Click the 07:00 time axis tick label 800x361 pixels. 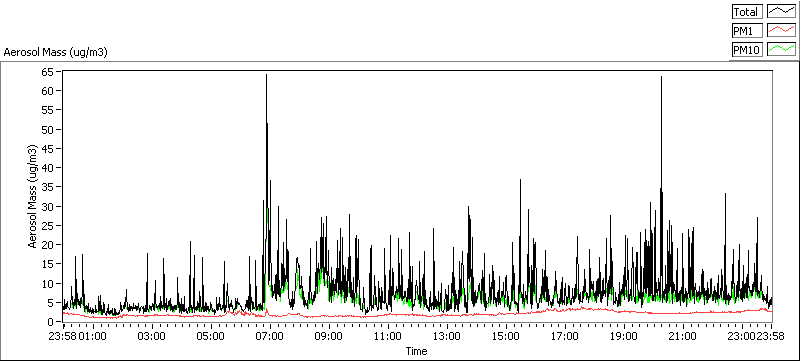[269, 337]
